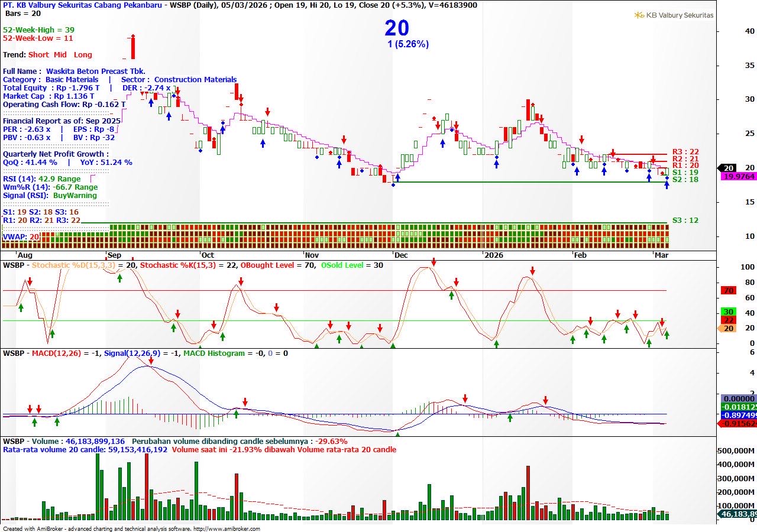Screen dimensions: 757x532
Task: Click the "Signal (RSI): BuyWarning" line
Action: (50, 195)
